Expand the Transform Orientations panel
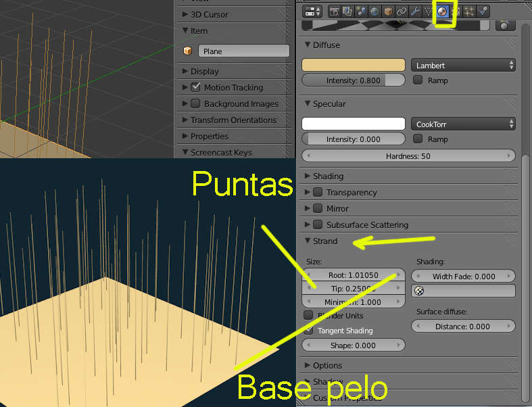This screenshot has width=532, height=407. tap(185, 120)
